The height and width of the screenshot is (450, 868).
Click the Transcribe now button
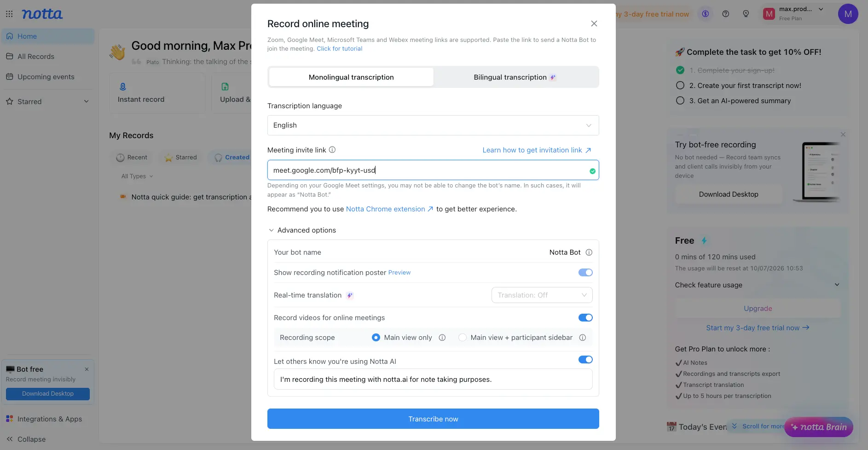[x=433, y=419]
